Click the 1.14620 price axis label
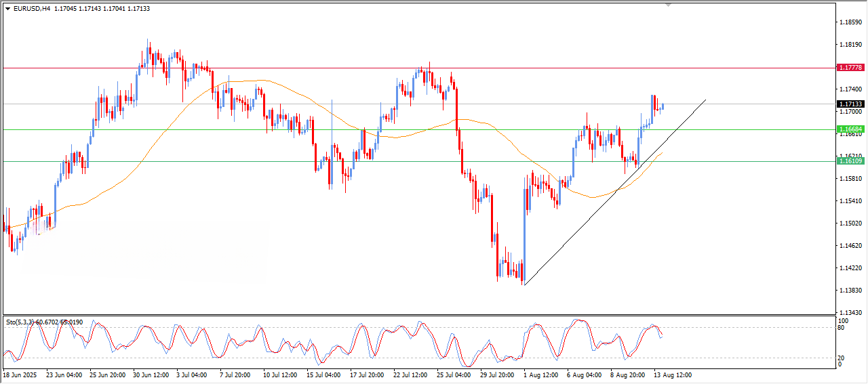The image size is (868, 384). [x=850, y=246]
